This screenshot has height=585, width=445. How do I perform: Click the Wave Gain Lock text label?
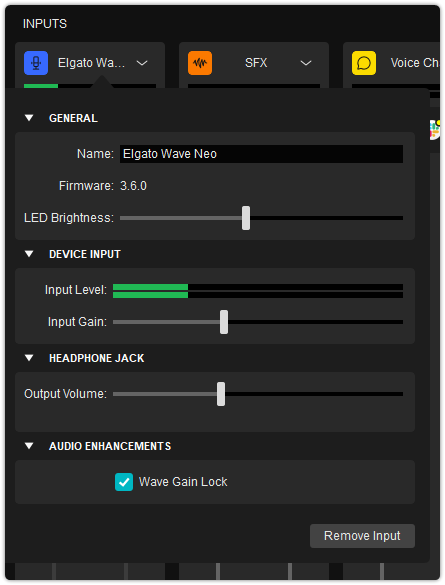(x=183, y=482)
